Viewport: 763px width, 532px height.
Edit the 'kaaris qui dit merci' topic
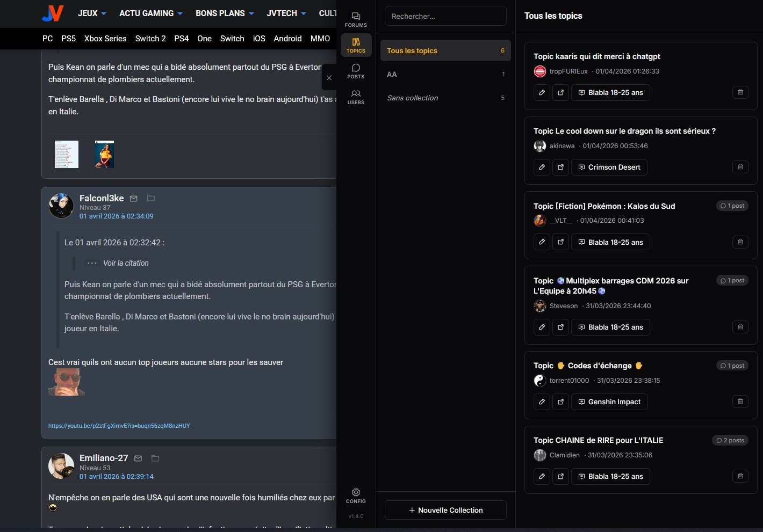(x=542, y=92)
